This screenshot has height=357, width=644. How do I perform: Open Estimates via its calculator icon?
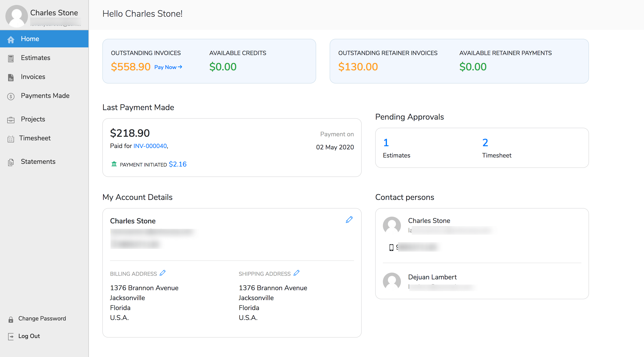click(11, 58)
